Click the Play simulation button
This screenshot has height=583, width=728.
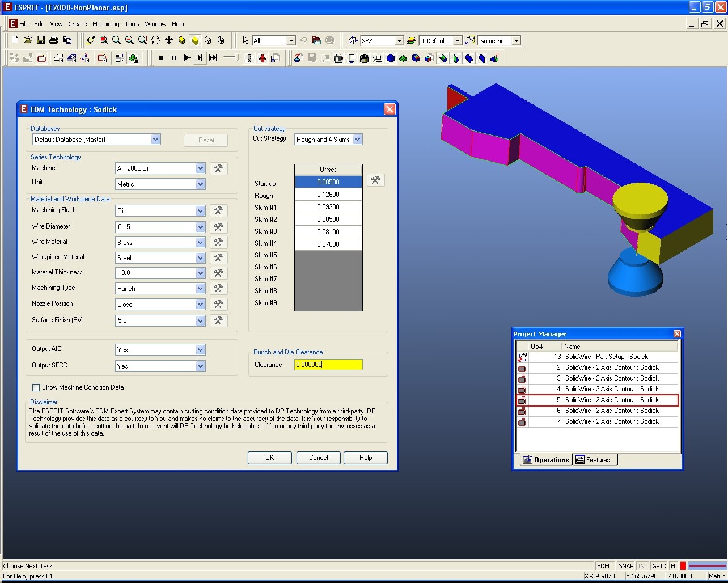[187, 58]
